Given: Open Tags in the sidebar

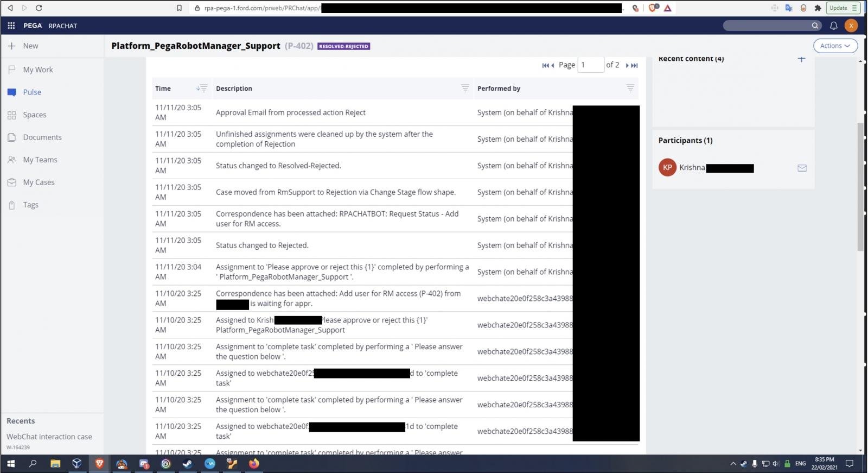Looking at the screenshot, I should click(52, 205).
